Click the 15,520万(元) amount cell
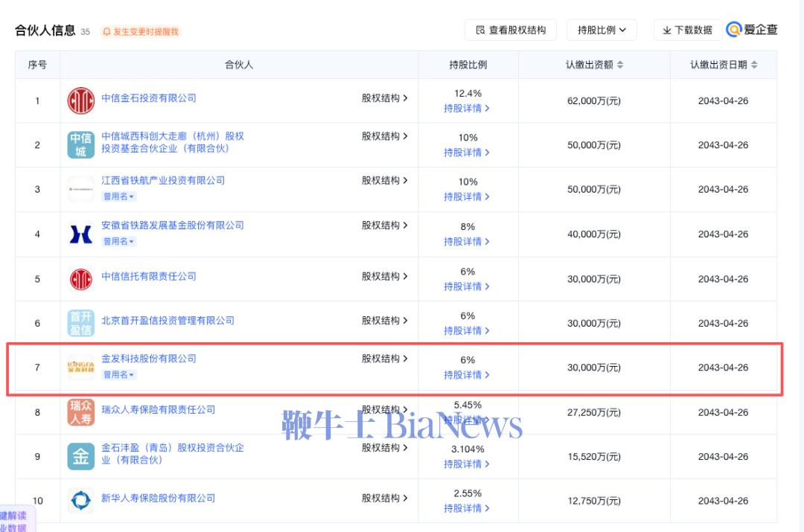 click(594, 457)
